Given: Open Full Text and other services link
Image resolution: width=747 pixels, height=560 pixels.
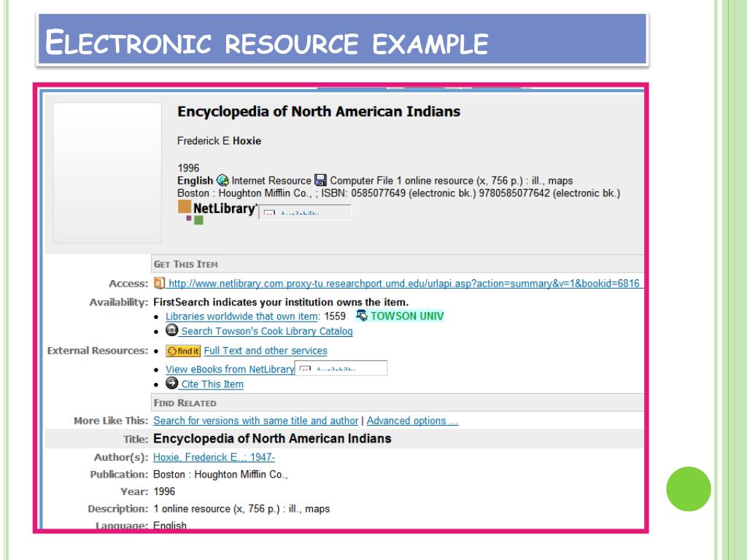Looking at the screenshot, I should coord(266,351).
